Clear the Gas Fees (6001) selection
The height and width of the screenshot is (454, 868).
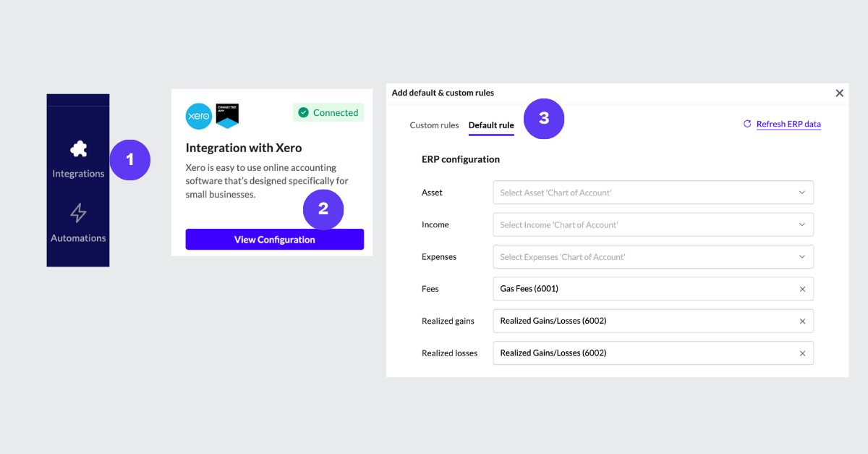[x=802, y=289]
